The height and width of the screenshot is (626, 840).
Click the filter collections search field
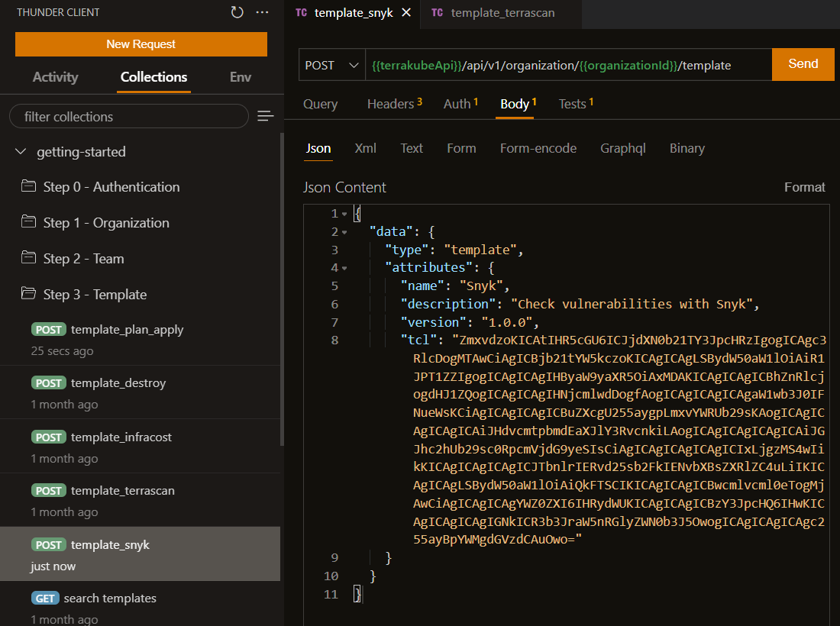[128, 116]
